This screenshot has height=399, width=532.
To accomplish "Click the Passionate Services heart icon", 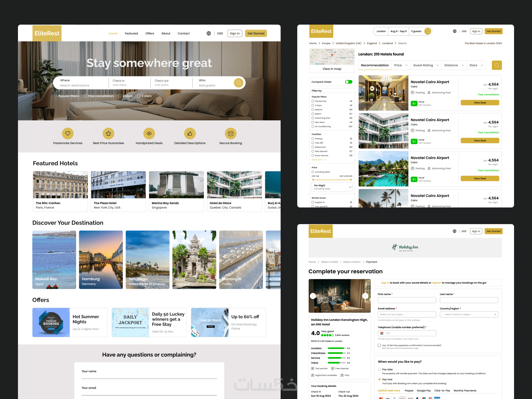I will point(68,133).
